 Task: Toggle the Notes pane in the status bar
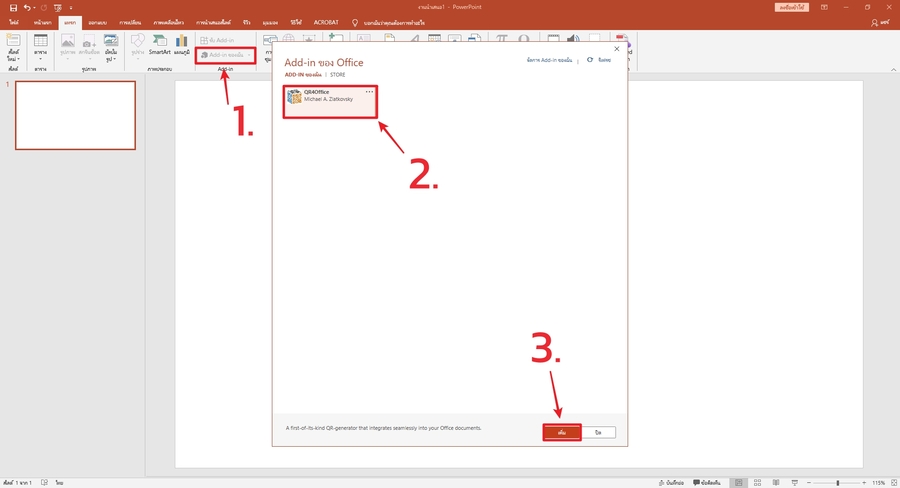click(671, 483)
